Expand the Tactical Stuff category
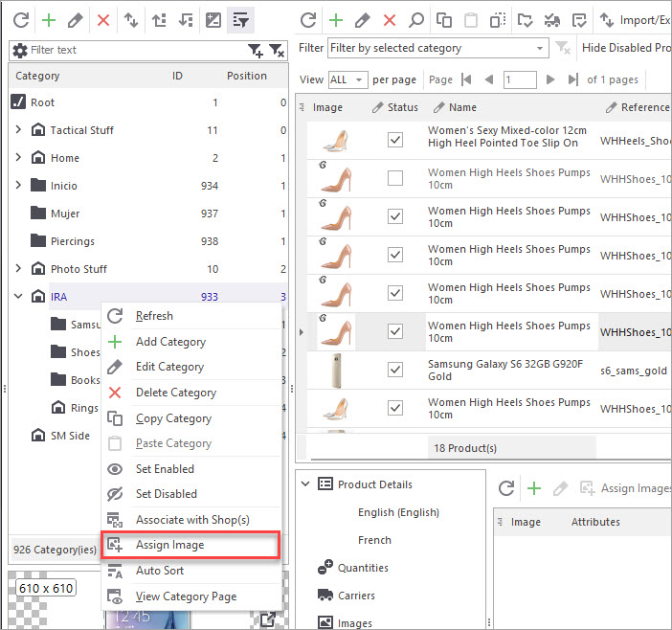 18,130
